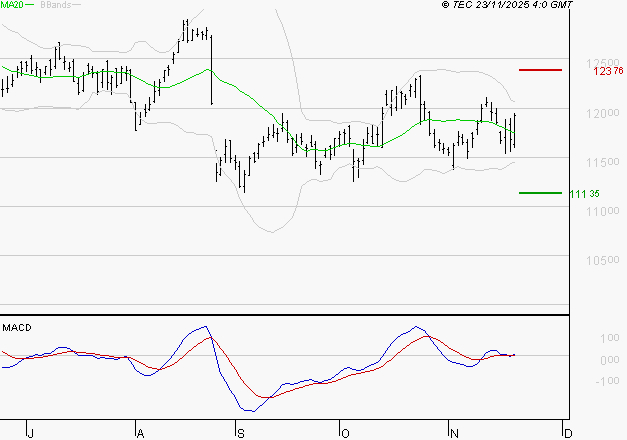The height and width of the screenshot is (440, 627).
Task: Click the BBands legend label
Action: (x=55, y=6)
